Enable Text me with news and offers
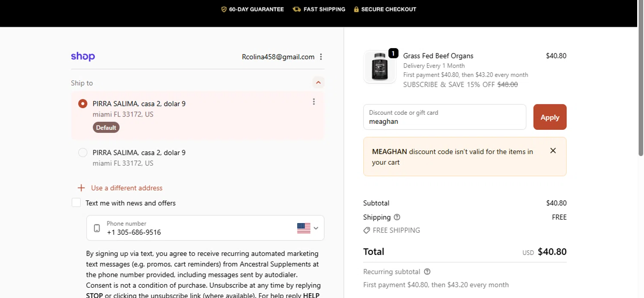Image resolution: width=644 pixels, height=298 pixels. tap(76, 203)
